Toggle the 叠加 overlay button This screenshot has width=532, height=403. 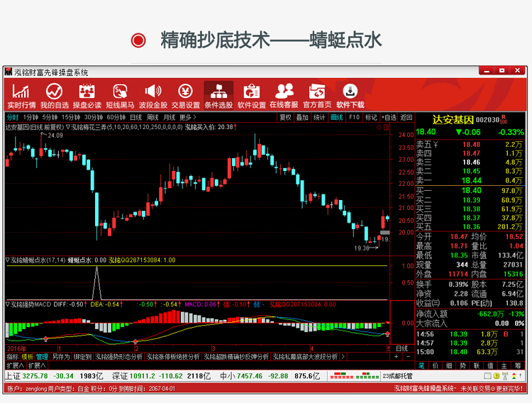click(302, 118)
